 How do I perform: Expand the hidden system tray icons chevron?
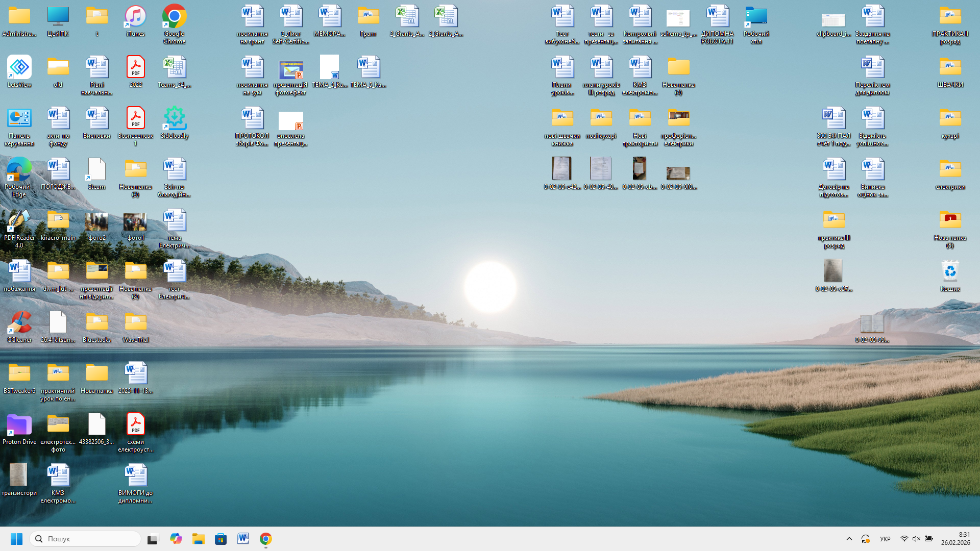click(849, 539)
